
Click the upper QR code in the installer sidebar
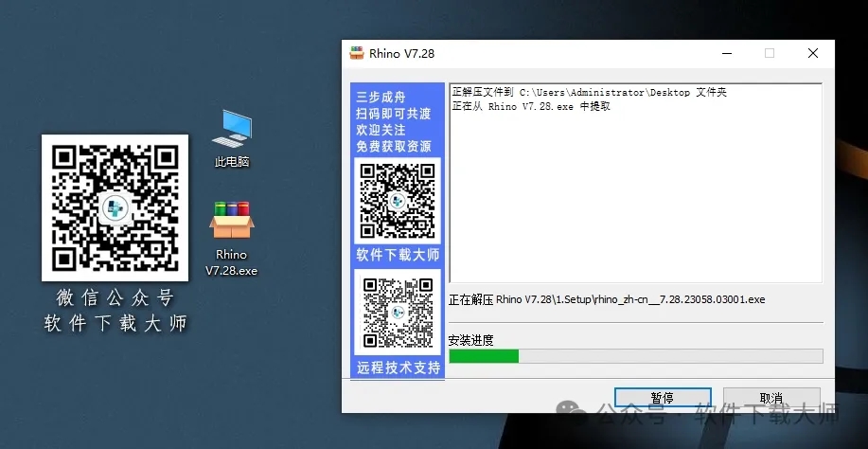click(x=398, y=201)
